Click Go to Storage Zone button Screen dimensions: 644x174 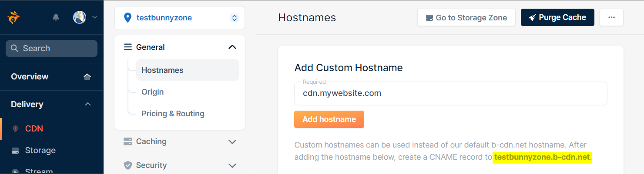tap(466, 17)
